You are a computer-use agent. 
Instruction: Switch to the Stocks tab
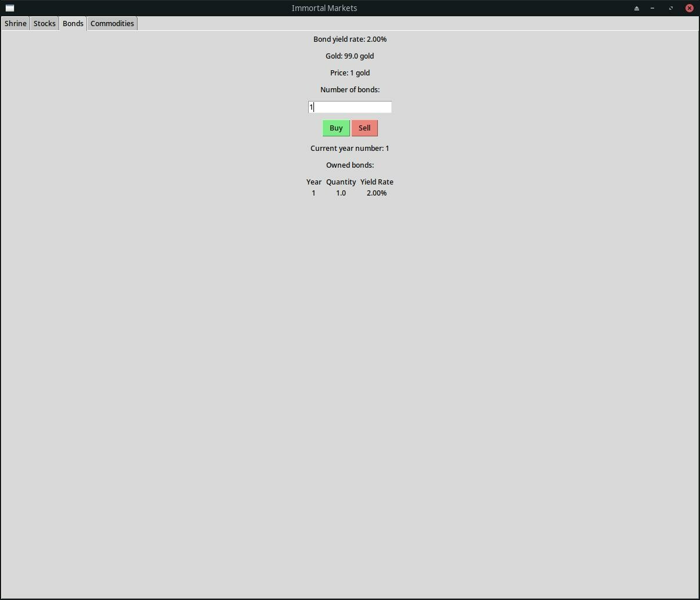tap(44, 23)
